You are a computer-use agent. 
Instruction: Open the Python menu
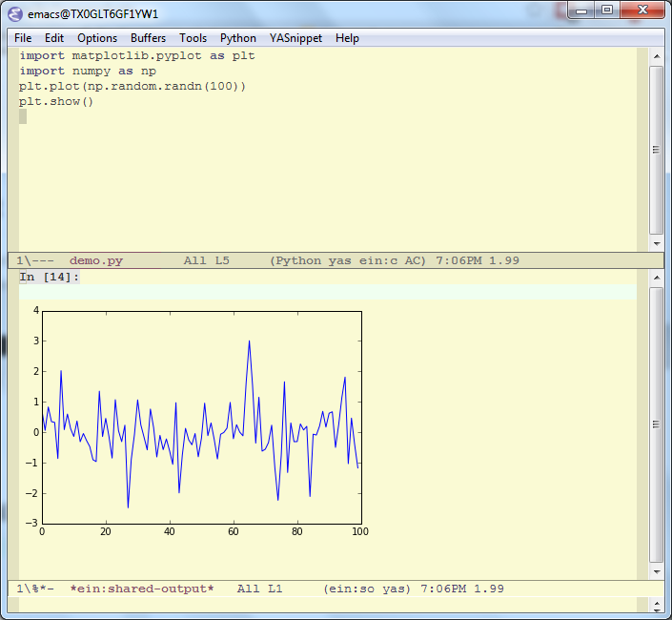(x=237, y=38)
